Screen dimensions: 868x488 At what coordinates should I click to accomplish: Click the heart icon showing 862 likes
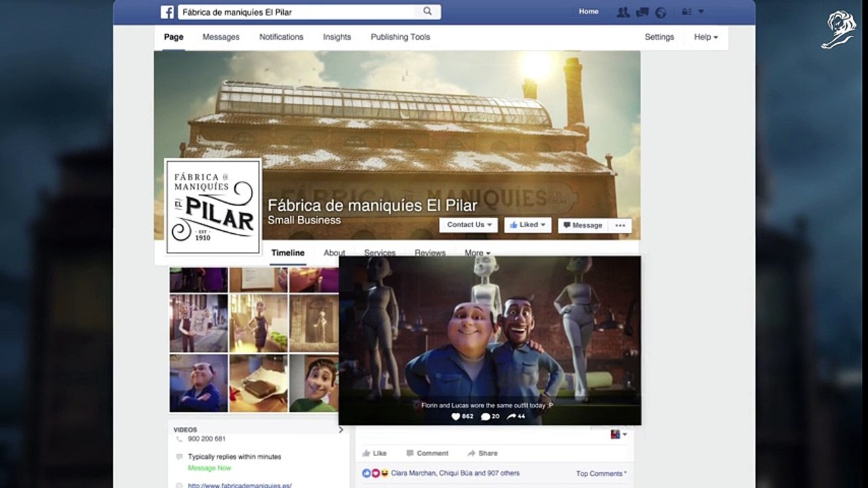click(455, 416)
